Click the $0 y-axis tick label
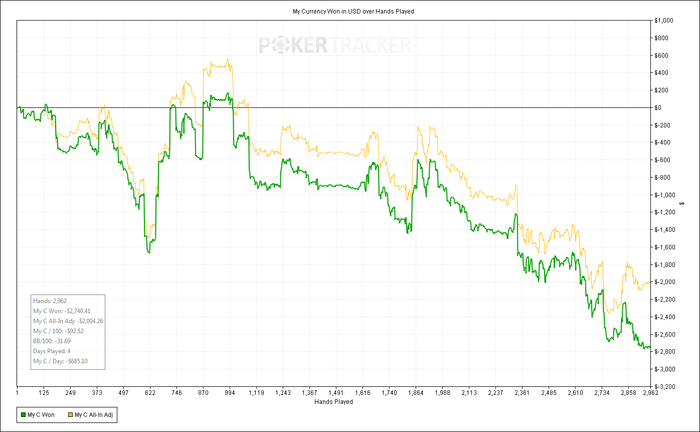The width and height of the screenshot is (700, 432). tap(658, 108)
